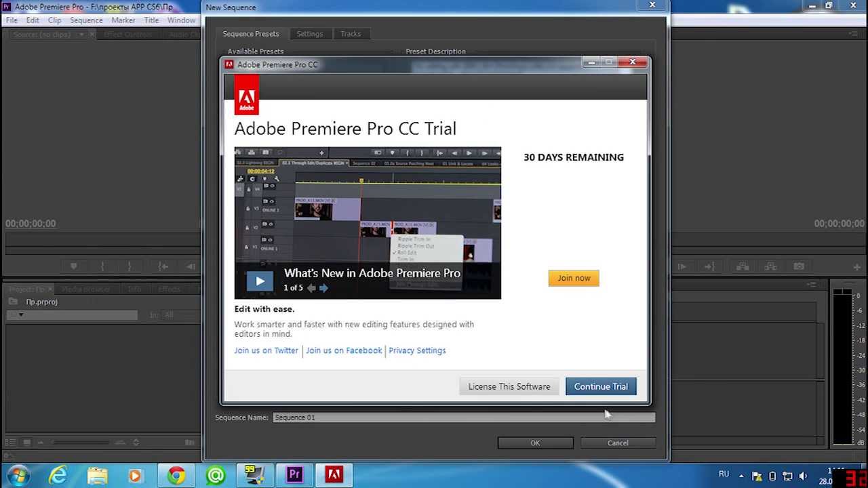The image size is (868, 488).
Task: Click Sort Icons control in Project panel
Action: click(x=136, y=443)
